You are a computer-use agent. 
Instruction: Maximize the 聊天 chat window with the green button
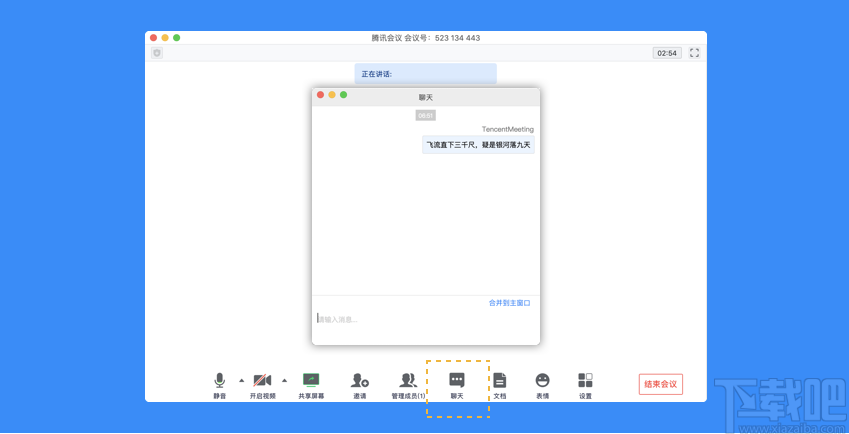coord(343,95)
